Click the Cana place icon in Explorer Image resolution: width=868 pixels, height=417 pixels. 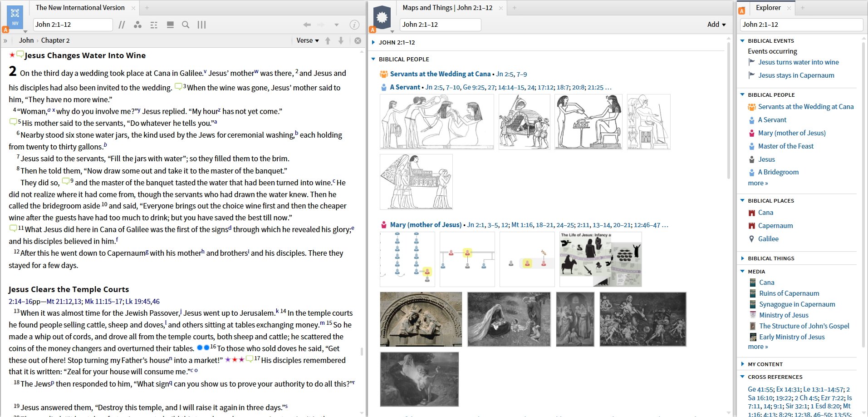tap(752, 213)
